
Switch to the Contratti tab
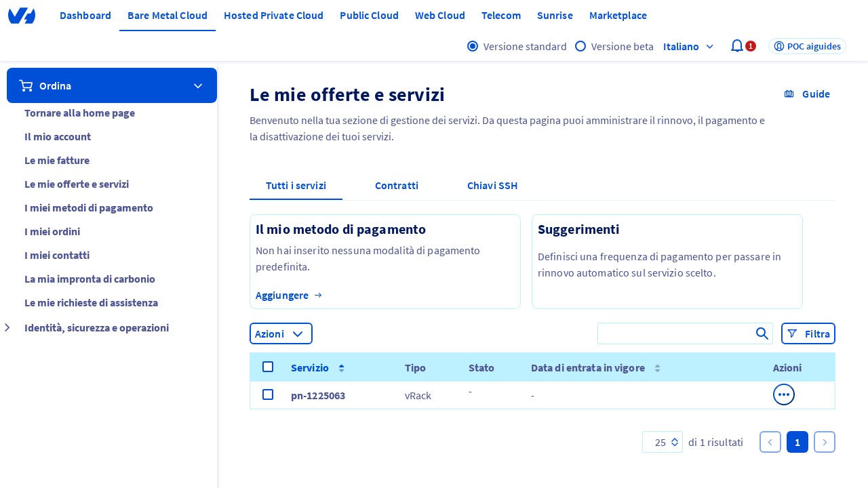pyautogui.click(x=397, y=185)
